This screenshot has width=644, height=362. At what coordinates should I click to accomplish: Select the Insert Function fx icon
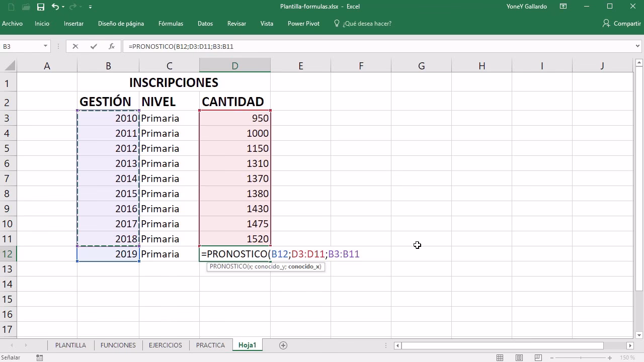coord(111,46)
